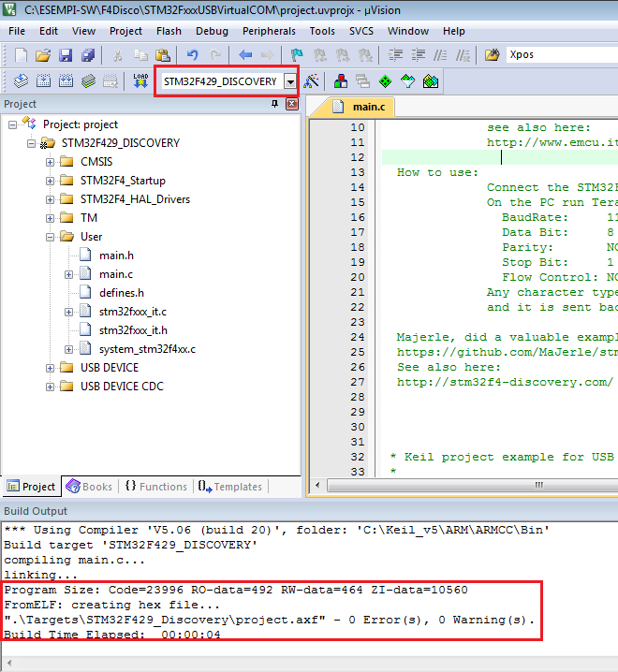Save the current file icon
The width and height of the screenshot is (618, 672).
[x=66, y=55]
